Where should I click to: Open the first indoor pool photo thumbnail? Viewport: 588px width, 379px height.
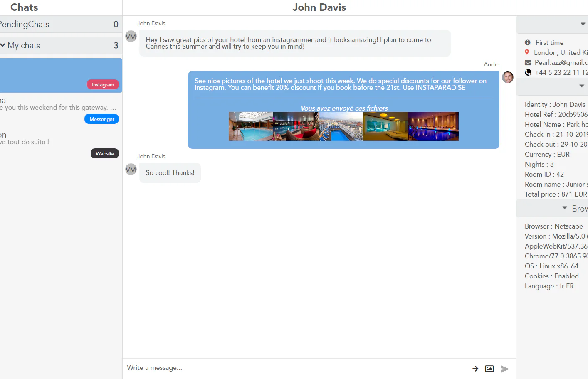tap(251, 126)
